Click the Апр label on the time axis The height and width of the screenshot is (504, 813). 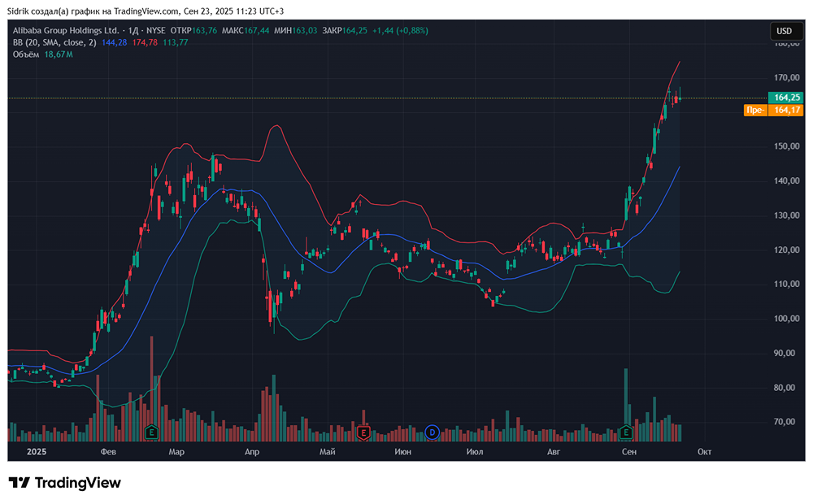tap(254, 451)
